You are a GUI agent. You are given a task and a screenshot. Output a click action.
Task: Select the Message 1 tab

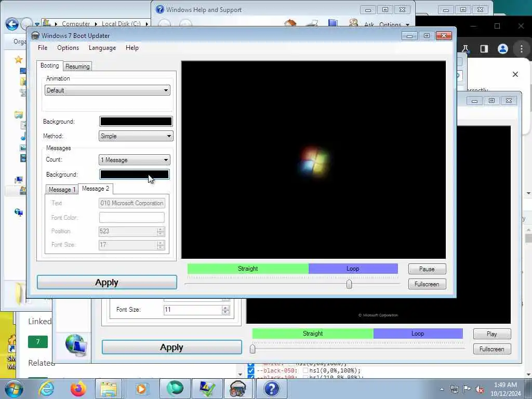(62, 190)
